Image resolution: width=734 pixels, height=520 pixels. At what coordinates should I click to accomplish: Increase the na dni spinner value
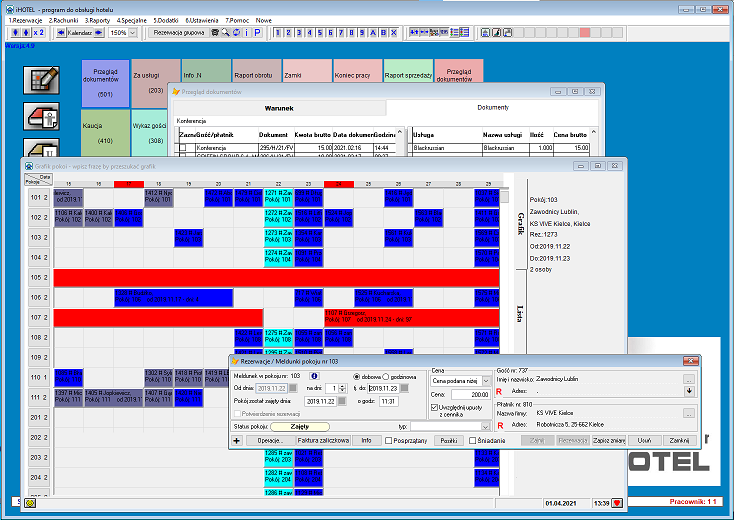pyautogui.click(x=343, y=387)
